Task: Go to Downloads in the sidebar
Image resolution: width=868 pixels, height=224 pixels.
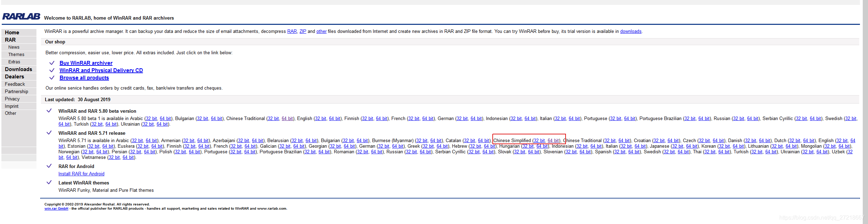Action: 18,69
